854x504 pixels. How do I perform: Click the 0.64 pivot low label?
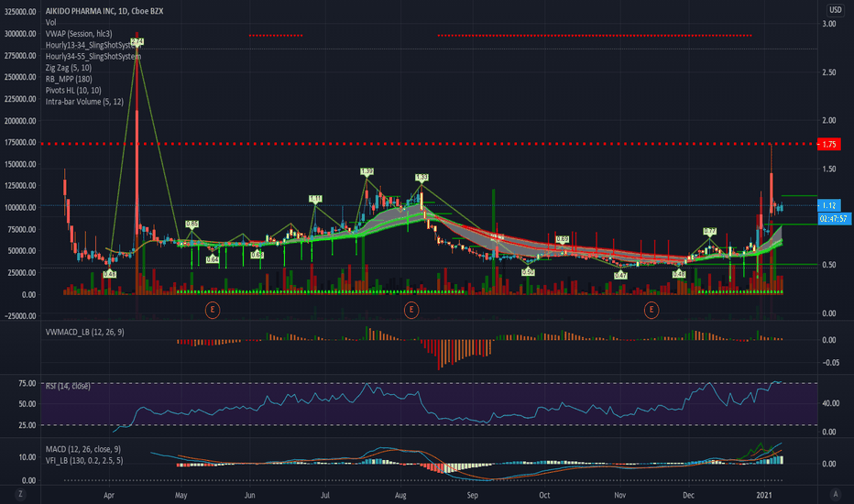tap(213, 259)
